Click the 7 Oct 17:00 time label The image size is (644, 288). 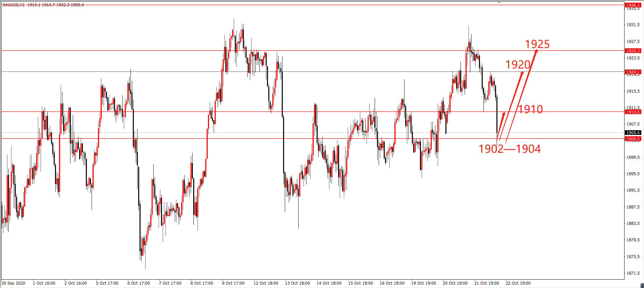pyautogui.click(x=170, y=283)
